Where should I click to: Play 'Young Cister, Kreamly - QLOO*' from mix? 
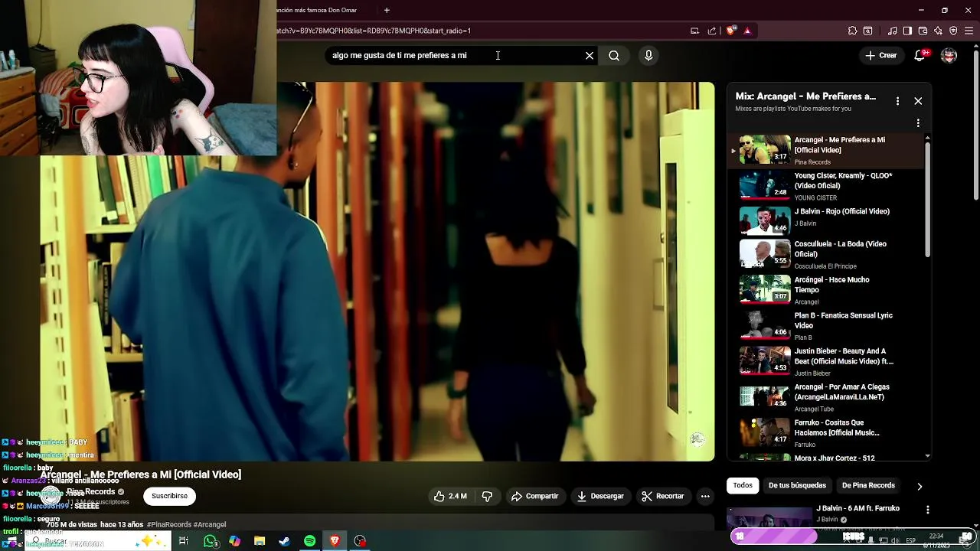(x=827, y=186)
